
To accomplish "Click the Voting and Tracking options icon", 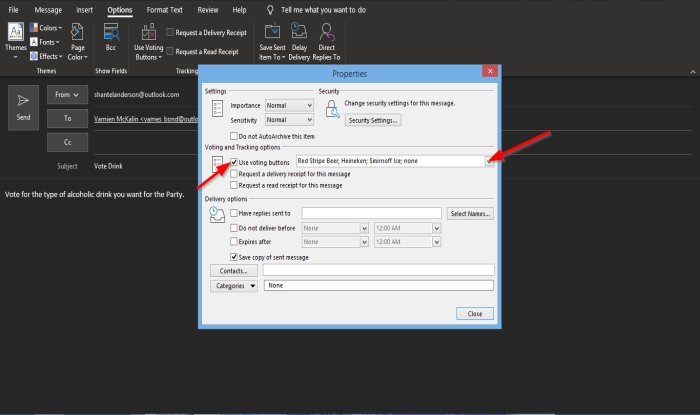I will tap(217, 164).
